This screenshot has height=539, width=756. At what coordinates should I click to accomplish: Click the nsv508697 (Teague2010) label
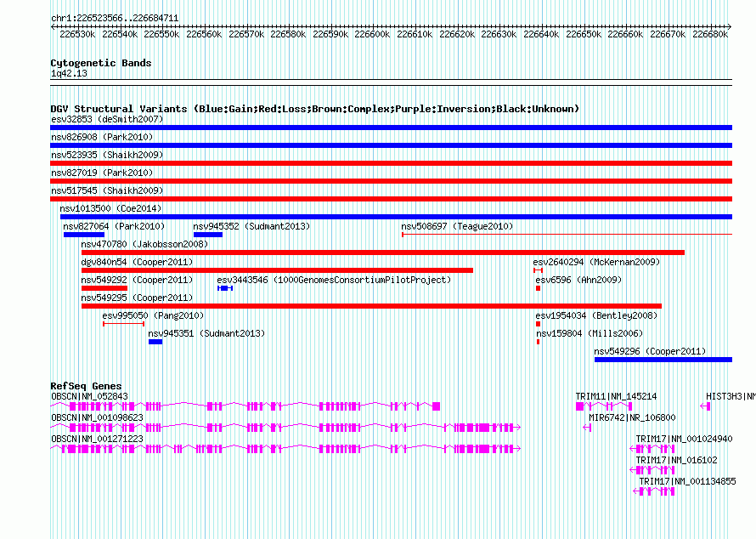click(457, 226)
